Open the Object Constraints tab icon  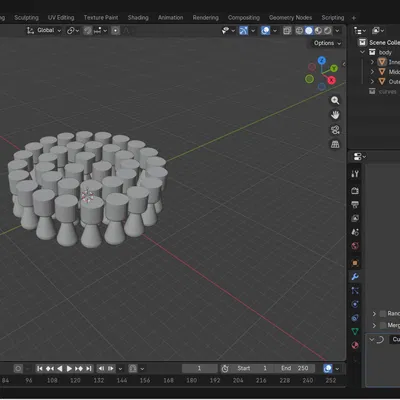point(355,318)
